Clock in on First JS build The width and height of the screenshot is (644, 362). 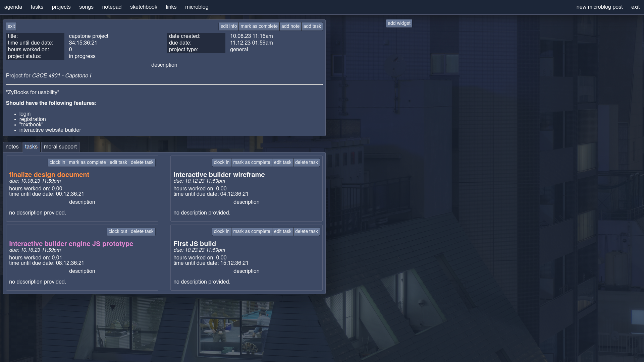coord(222,232)
